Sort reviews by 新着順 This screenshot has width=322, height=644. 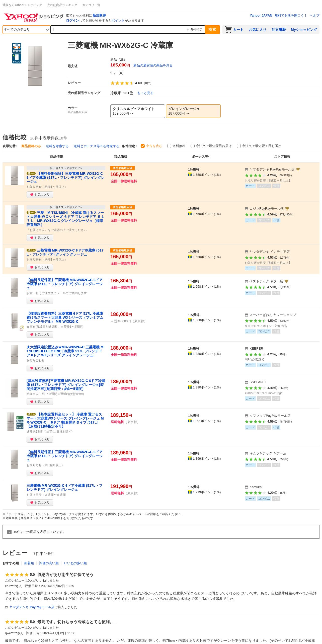tap(29, 563)
